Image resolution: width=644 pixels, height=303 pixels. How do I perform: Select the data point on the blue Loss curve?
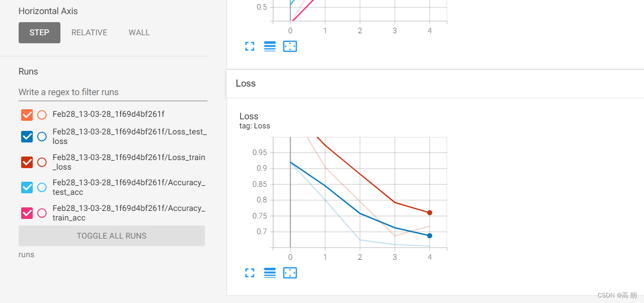430,235
